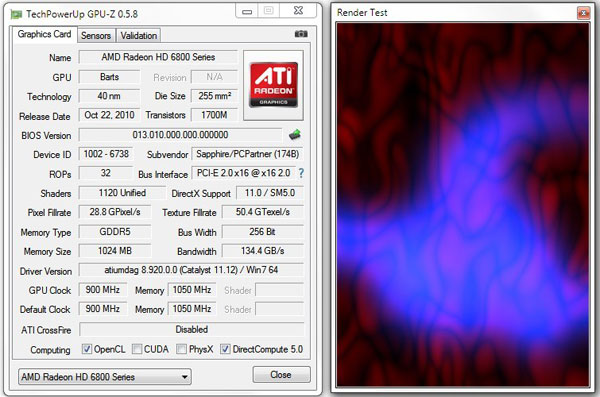Click the ROPs value 32

[x=106, y=173]
